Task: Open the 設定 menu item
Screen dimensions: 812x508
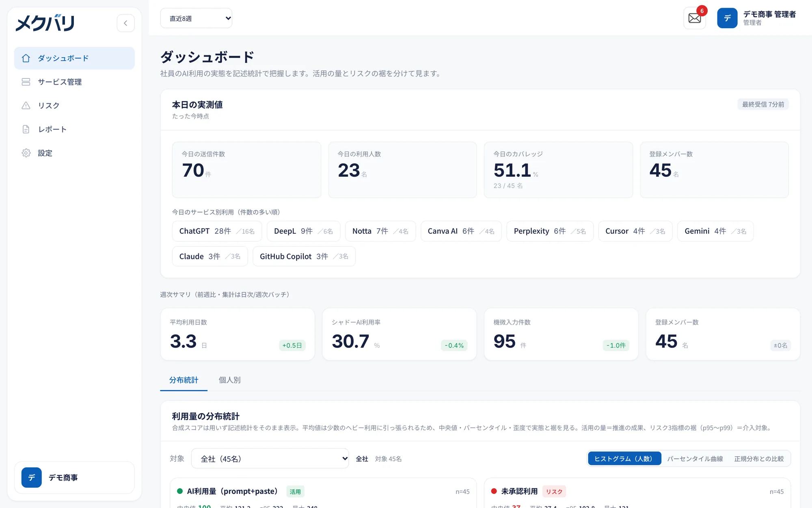Action: [x=74, y=153]
